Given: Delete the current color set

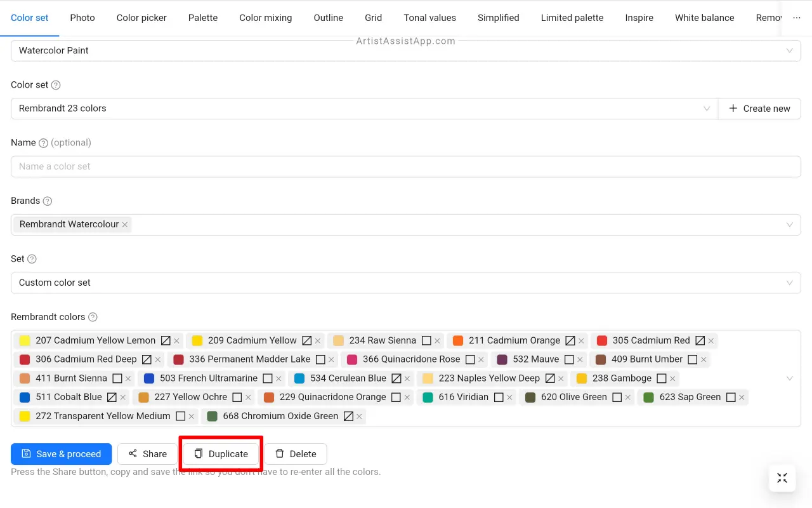Looking at the screenshot, I should pyautogui.click(x=295, y=454).
